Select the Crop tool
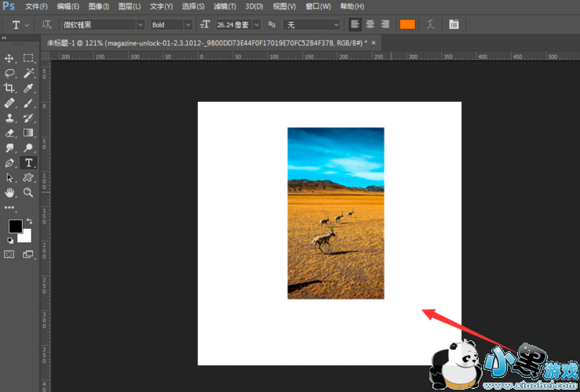Screen dimensions: 580x392 [10, 88]
